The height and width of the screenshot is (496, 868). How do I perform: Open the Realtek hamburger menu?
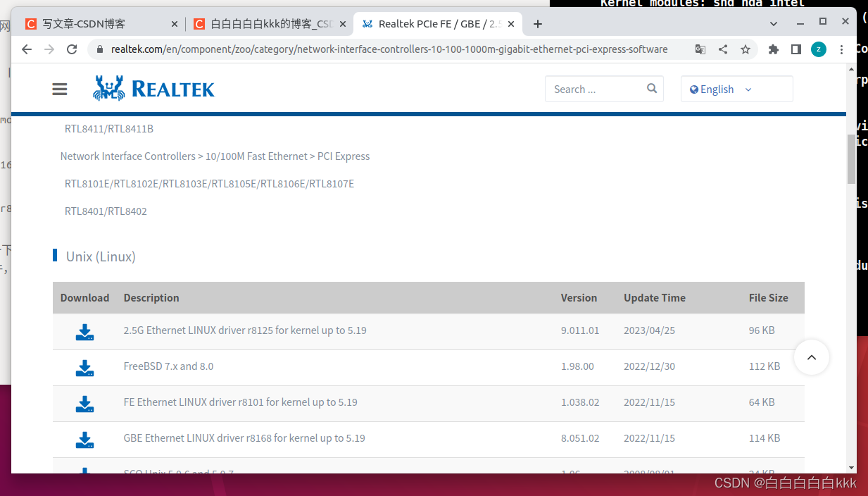click(60, 89)
